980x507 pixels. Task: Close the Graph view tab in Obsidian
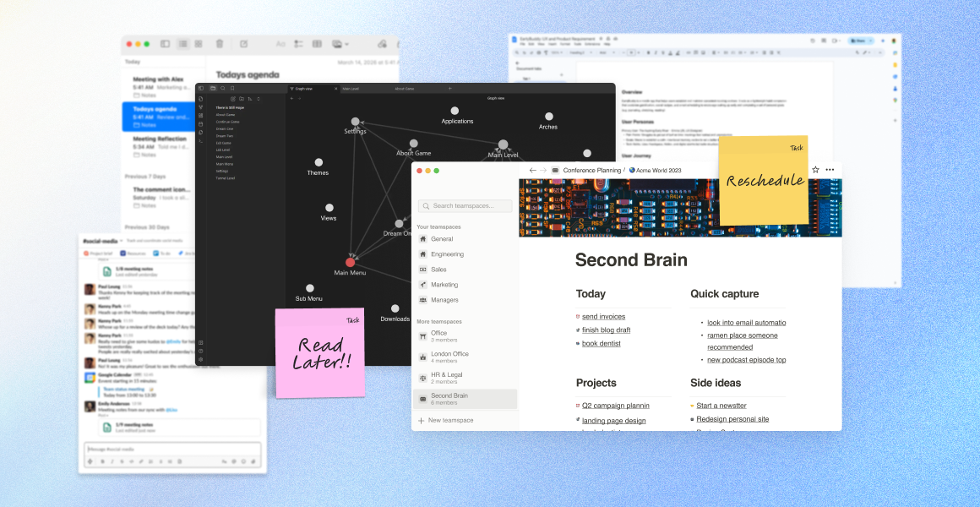(335, 89)
